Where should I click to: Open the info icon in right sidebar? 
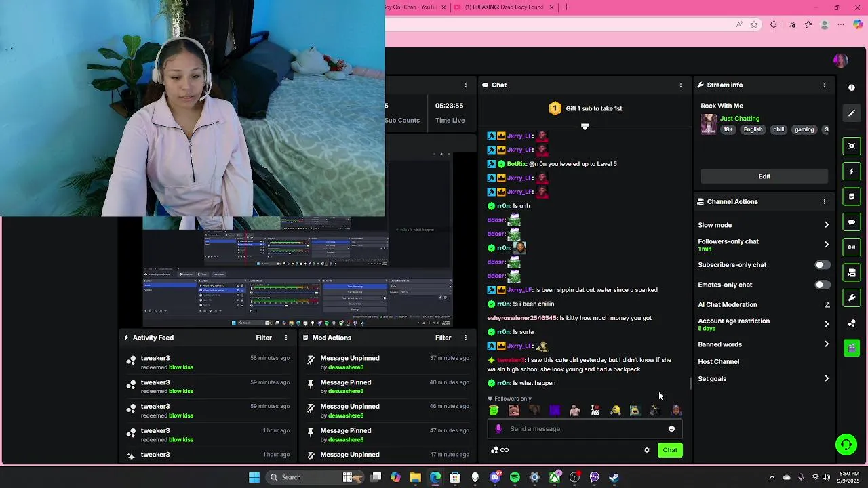(x=852, y=87)
